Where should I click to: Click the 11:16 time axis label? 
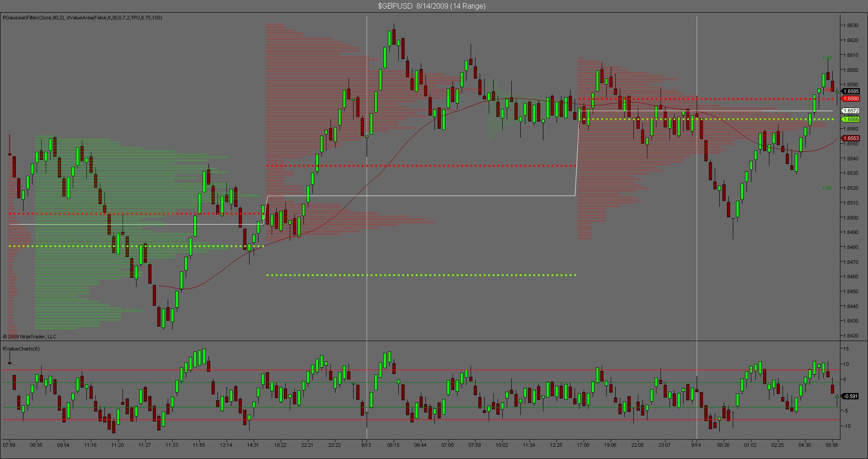pyautogui.click(x=90, y=445)
